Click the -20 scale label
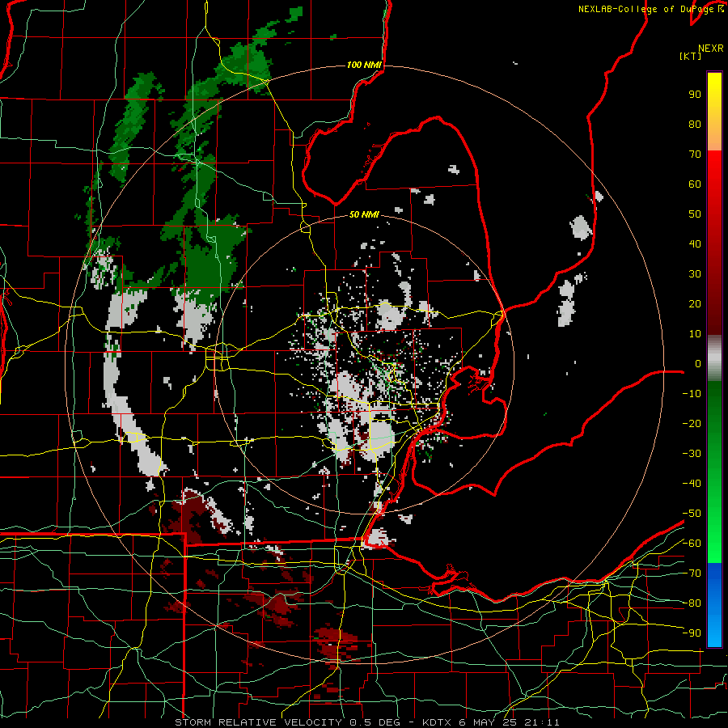The width and height of the screenshot is (728, 728). tap(692, 423)
